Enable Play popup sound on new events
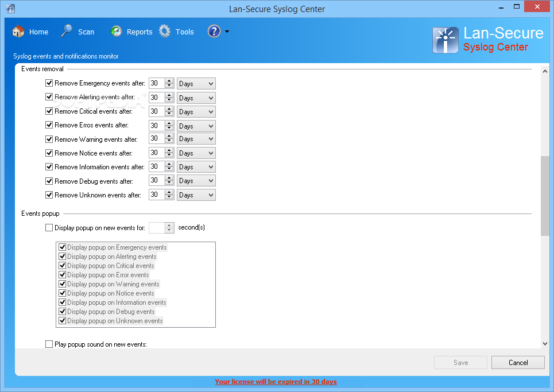 coord(49,344)
